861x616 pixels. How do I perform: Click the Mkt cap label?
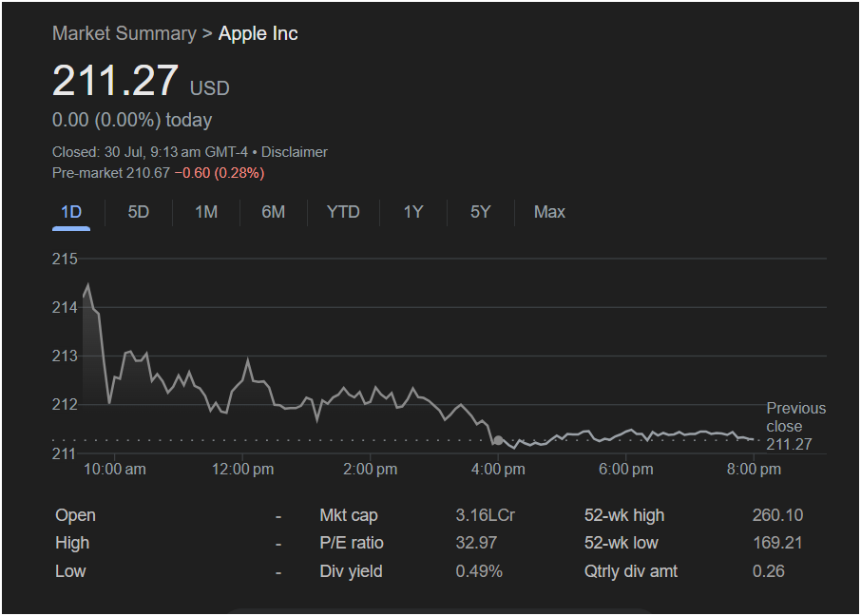[349, 515]
